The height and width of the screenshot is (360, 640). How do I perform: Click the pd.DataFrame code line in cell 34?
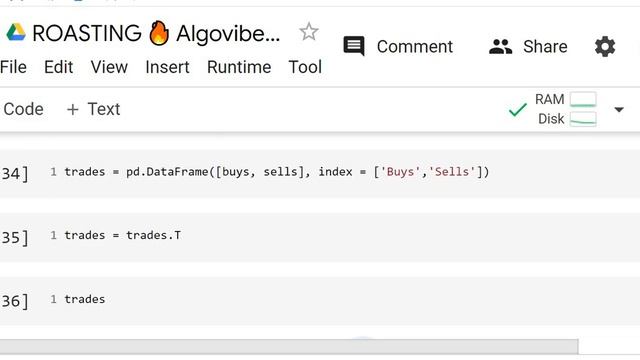click(x=276, y=172)
